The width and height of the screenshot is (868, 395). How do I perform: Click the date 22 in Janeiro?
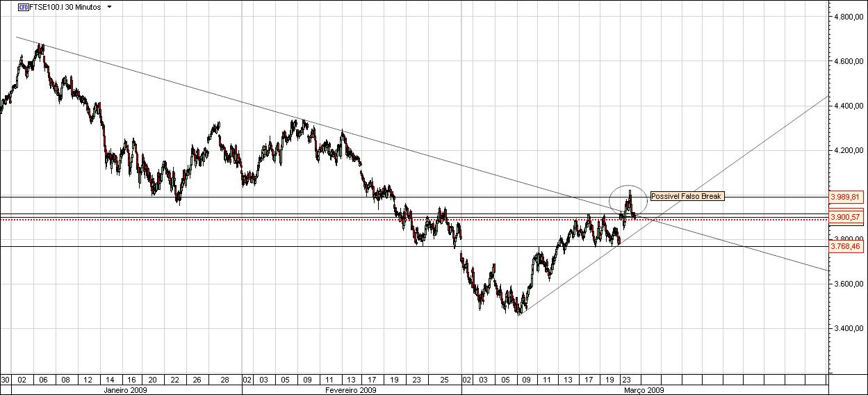tap(175, 380)
